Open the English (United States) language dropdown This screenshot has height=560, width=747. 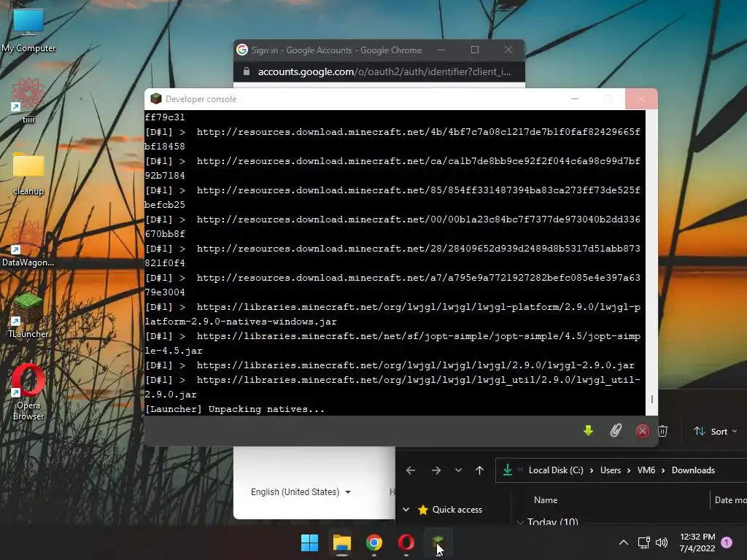coord(301,492)
